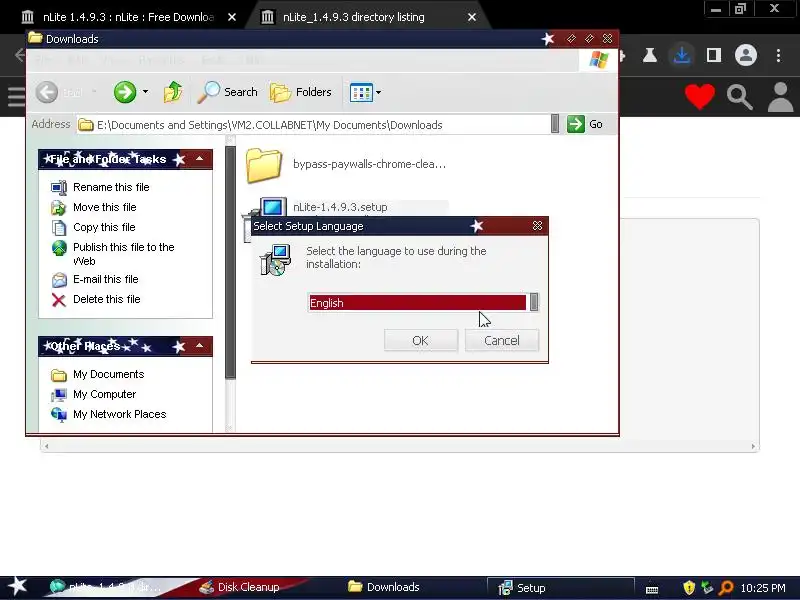
Task: Click Copy this file
Action: 104,227
